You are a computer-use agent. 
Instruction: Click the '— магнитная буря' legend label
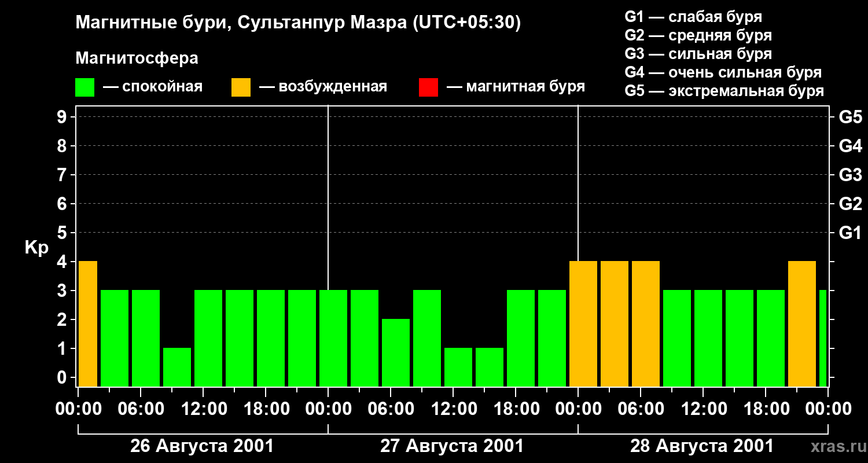point(516,87)
